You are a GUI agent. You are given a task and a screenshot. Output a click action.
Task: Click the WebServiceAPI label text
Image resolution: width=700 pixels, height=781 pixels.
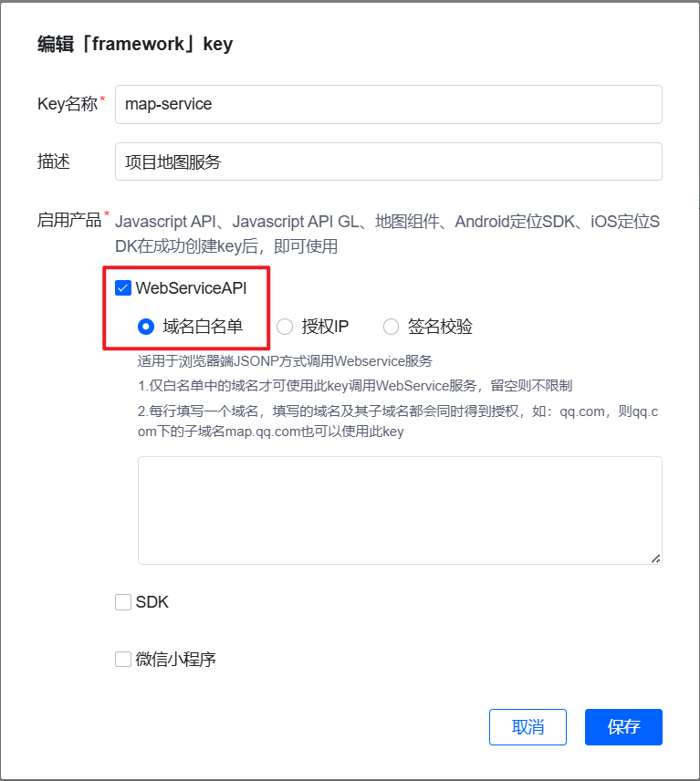192,288
